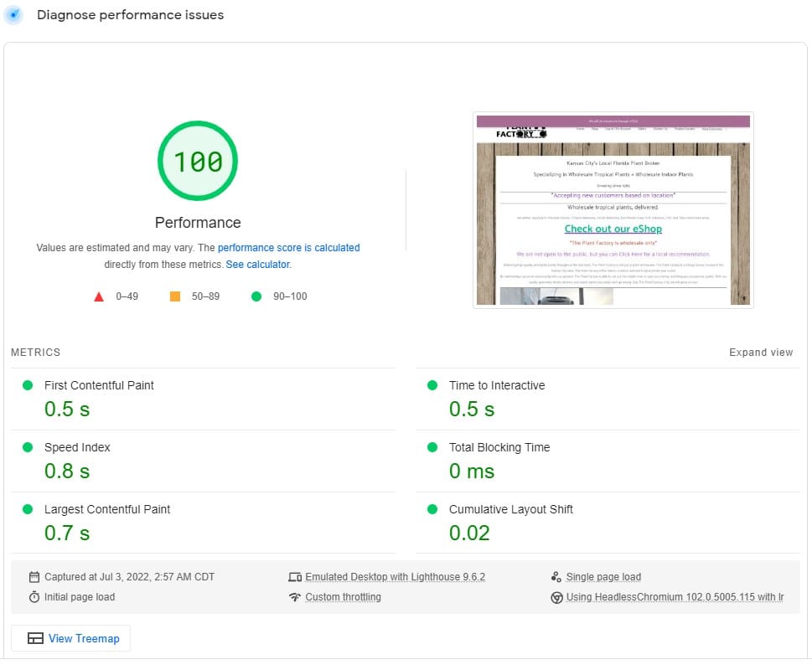Click the calendar icon beside Captured at

[x=34, y=577]
